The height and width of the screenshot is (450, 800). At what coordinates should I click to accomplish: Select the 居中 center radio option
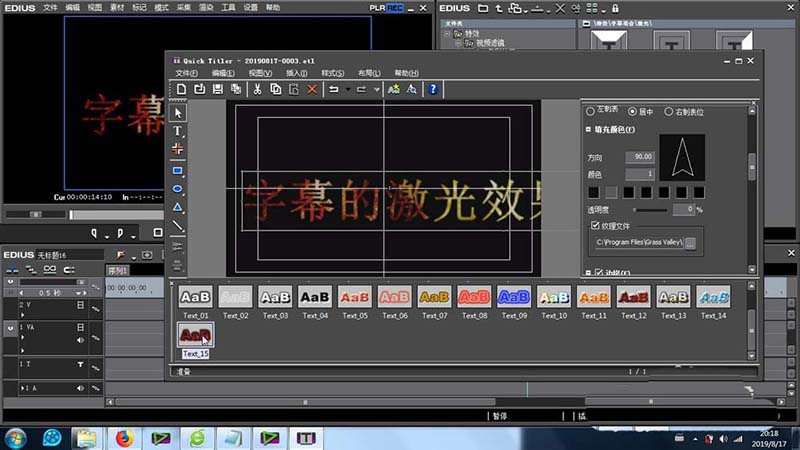633,111
